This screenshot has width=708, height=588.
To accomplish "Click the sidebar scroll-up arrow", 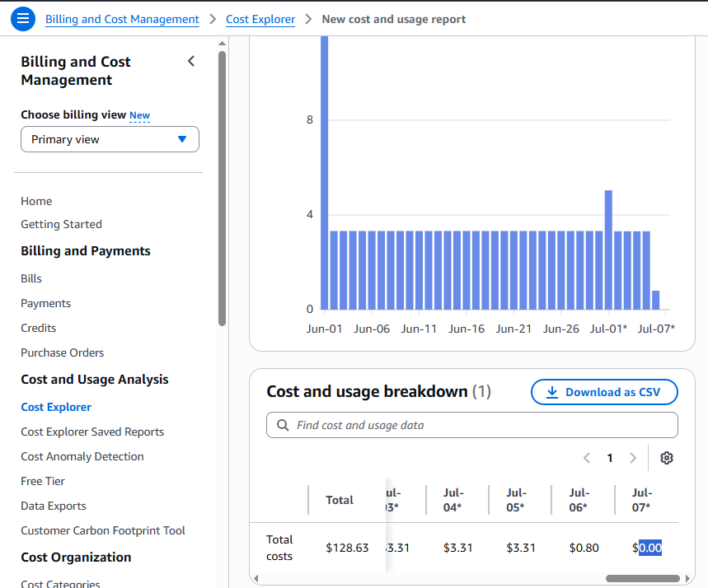I will click(222, 44).
